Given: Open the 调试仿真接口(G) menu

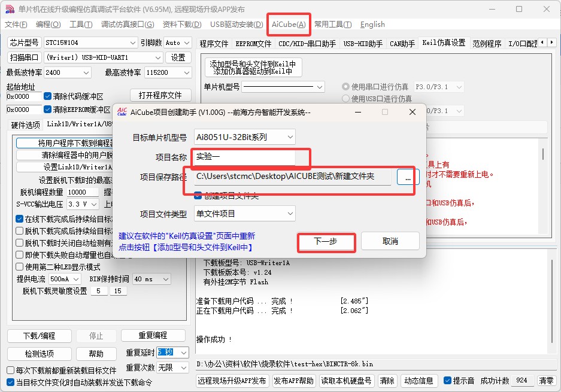Looking at the screenshot, I should [x=128, y=25].
